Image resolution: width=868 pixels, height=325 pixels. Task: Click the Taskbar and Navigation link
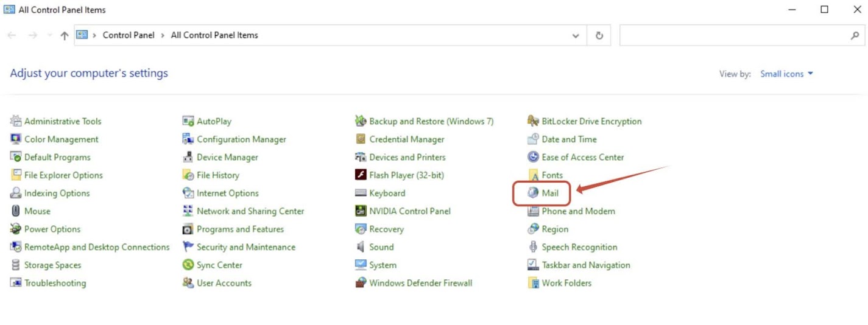[x=586, y=265]
